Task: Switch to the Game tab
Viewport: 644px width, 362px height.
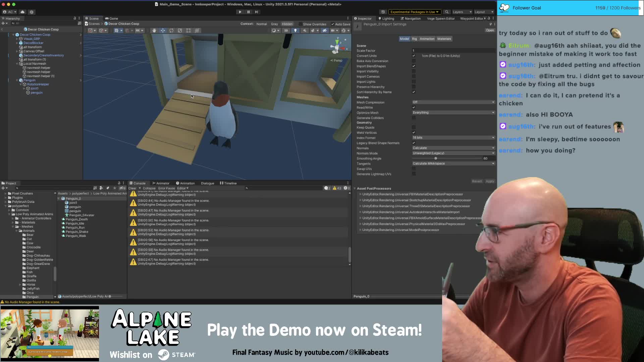Action: 112,18
